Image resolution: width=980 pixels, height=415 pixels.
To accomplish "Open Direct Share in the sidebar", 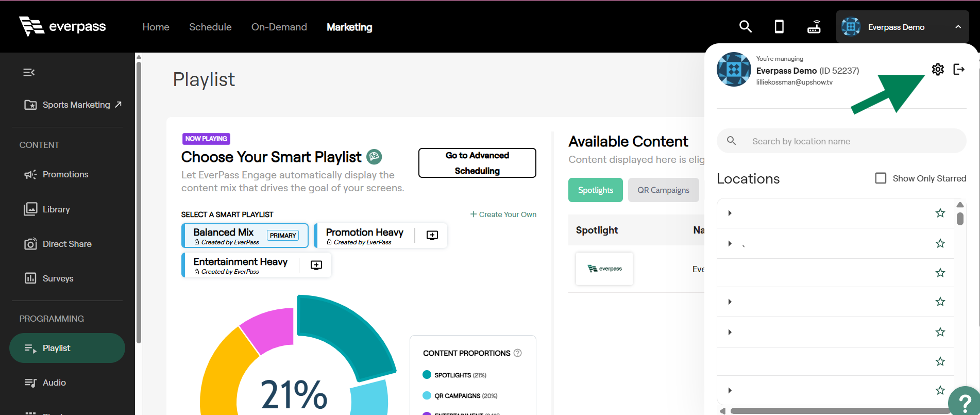I will click(58, 244).
